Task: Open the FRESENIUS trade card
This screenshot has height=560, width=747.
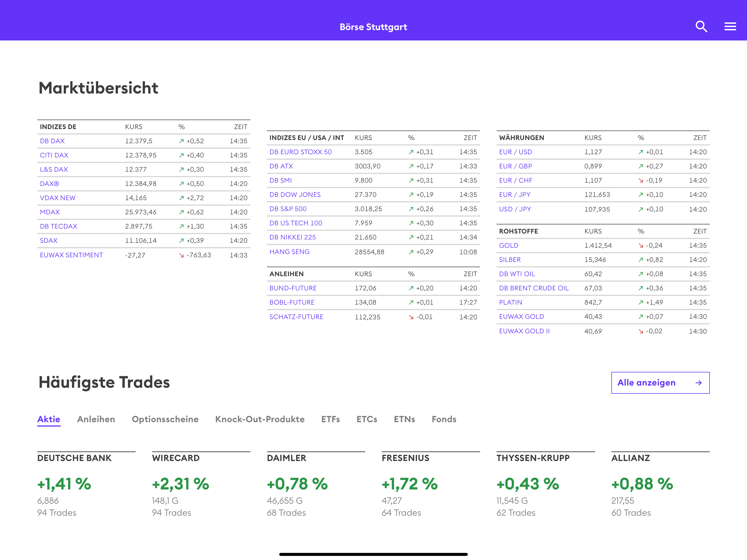Action: point(431,484)
